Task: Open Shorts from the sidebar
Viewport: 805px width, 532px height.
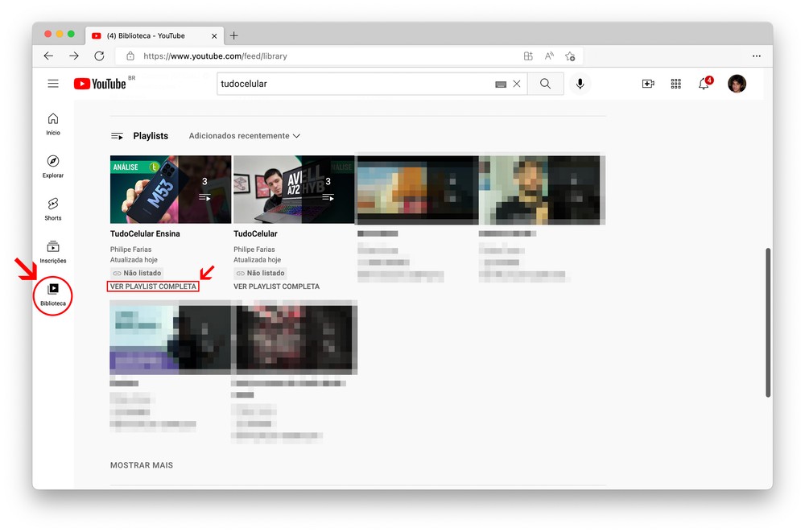Action: [x=53, y=209]
